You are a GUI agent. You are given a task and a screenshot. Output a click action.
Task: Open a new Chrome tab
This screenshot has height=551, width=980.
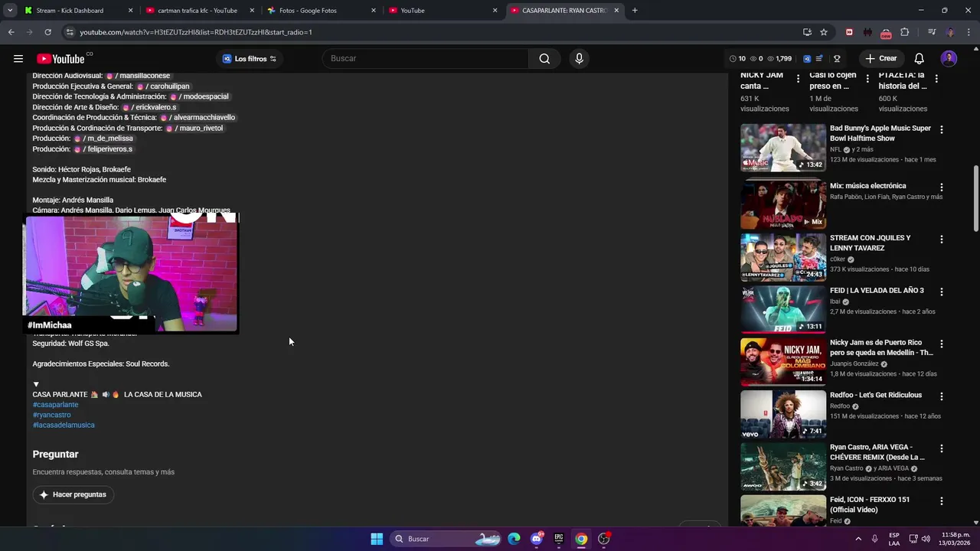coord(635,11)
